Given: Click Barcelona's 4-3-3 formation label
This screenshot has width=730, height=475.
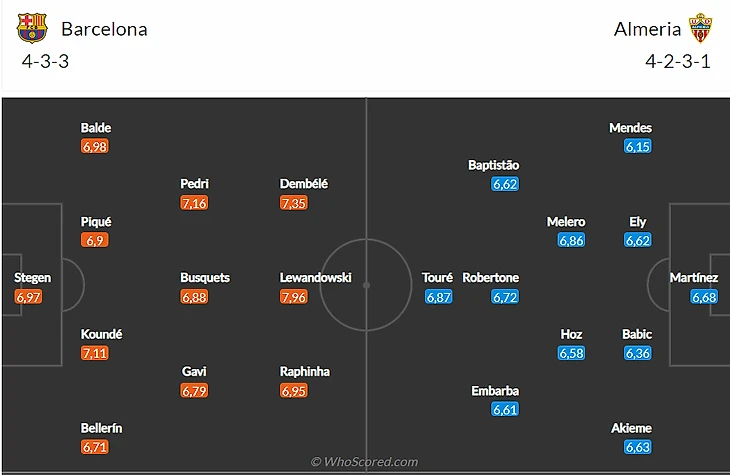Looking at the screenshot, I should click(45, 60).
